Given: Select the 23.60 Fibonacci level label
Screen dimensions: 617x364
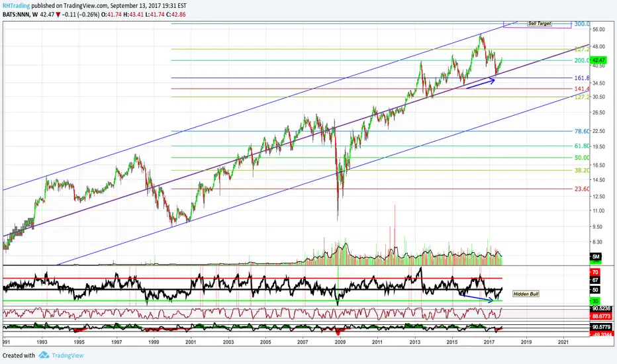Looking at the screenshot, I should (x=582, y=189).
